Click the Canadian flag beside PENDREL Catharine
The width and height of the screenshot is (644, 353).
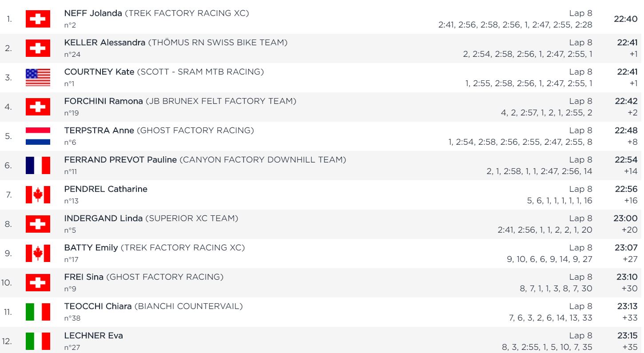38,195
